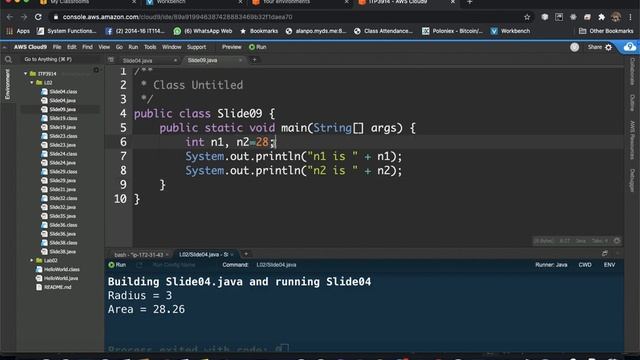Open the Tabs size selector in the status bar
The width and height of the screenshot is (640, 360).
click(600, 241)
